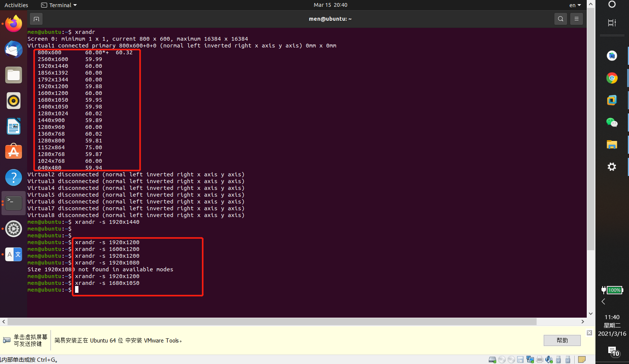Click the second USB device status icon
The height and width of the screenshot is (364, 629).
click(568, 359)
